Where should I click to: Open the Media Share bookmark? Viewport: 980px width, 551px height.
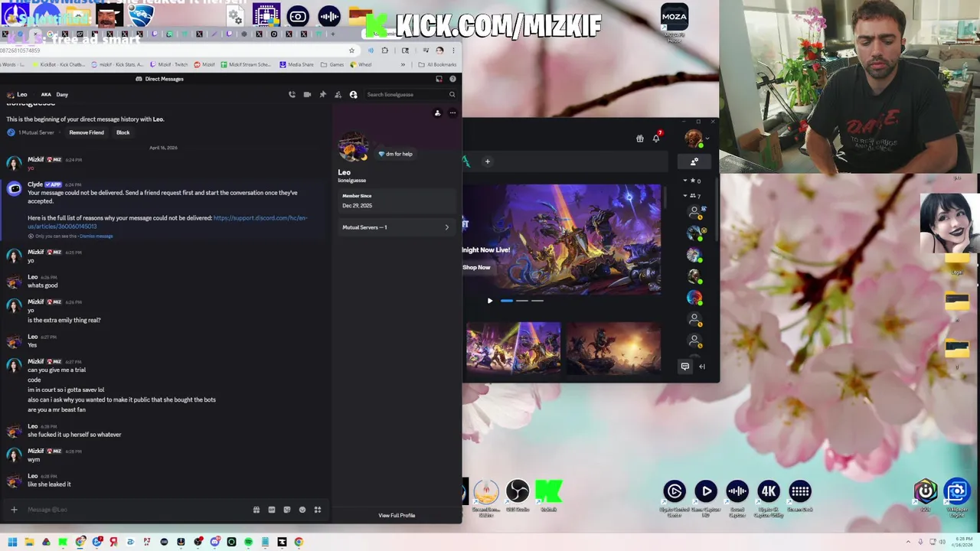[297, 65]
